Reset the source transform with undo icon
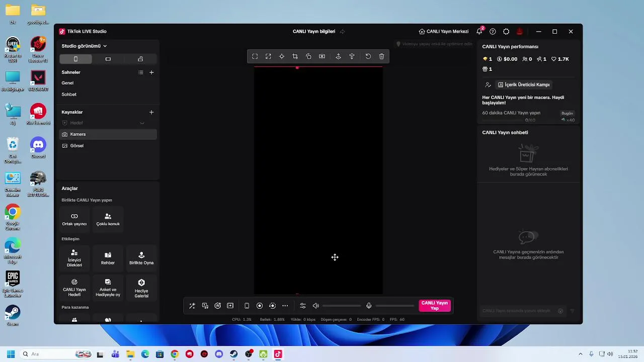This screenshot has width=644, height=362. click(x=368, y=56)
